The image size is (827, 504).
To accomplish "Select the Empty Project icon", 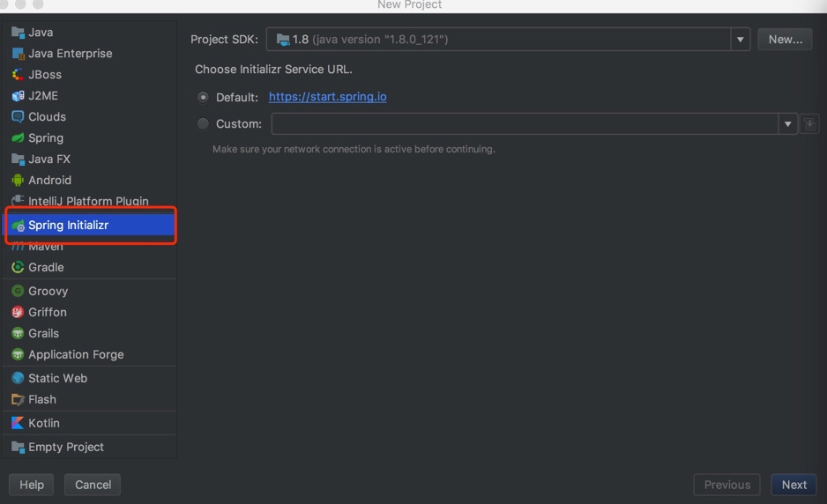I will (18, 447).
